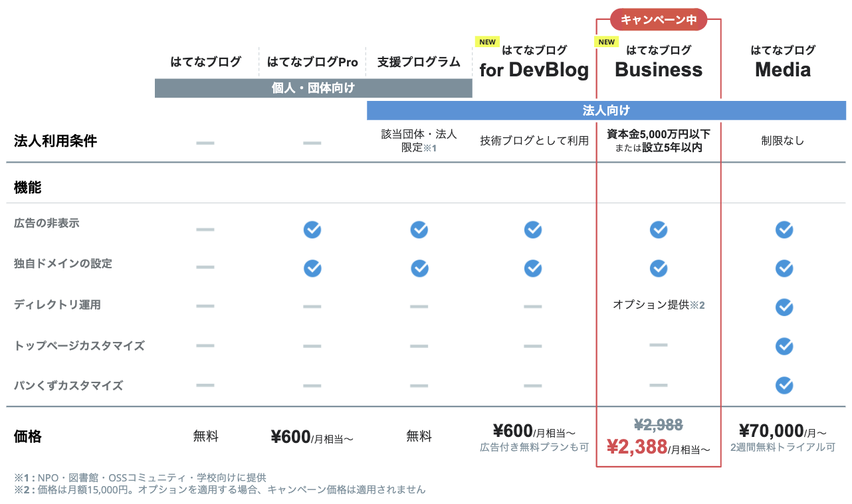Click the 支援プログラム checkmark for 広告の非表示

pos(419,230)
